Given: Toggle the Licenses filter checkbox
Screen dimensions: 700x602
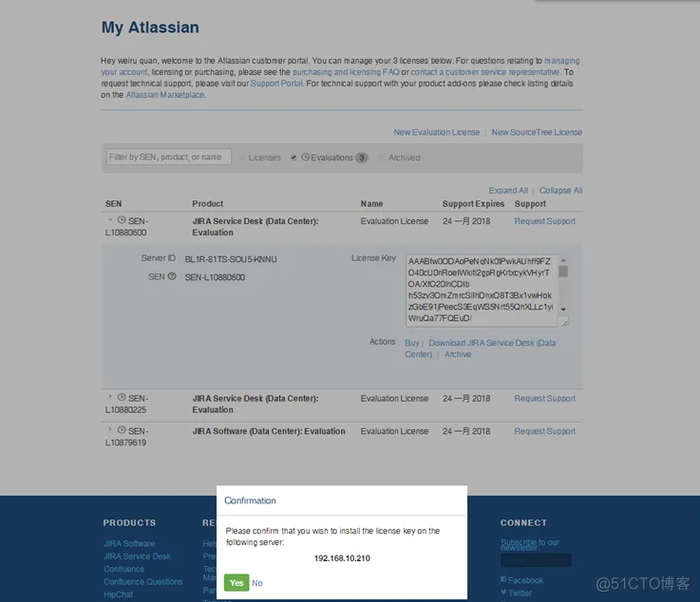Looking at the screenshot, I should [x=242, y=158].
